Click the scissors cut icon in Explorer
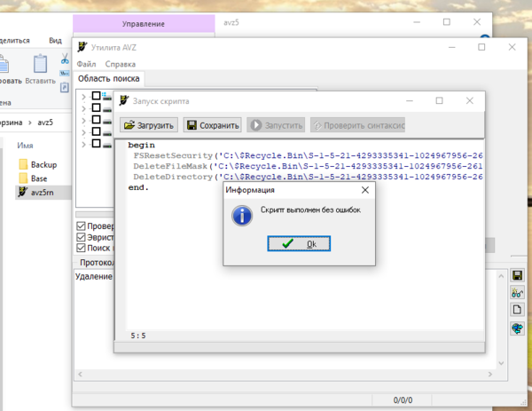Image resolution: width=532 pixels, height=411 pixels. coord(65,59)
